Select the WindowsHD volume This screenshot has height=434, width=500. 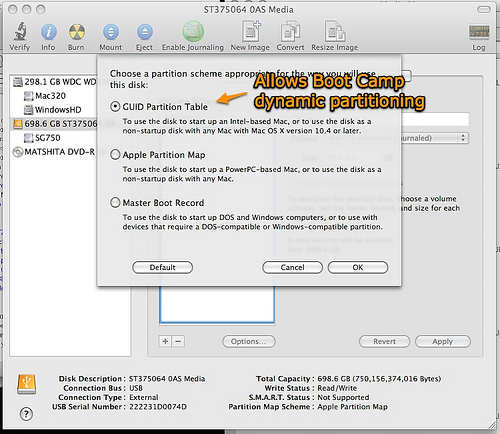[x=53, y=110]
